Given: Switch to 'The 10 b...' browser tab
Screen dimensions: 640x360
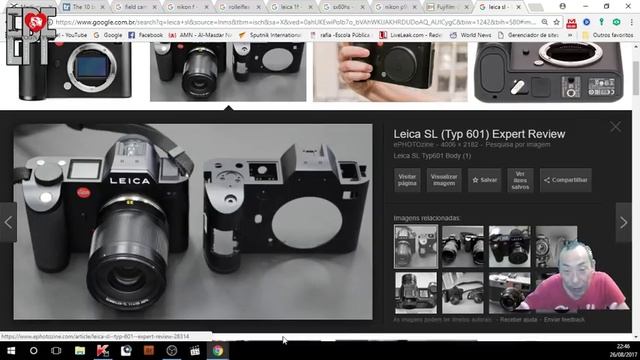Looking at the screenshot, I should click(x=84, y=7).
